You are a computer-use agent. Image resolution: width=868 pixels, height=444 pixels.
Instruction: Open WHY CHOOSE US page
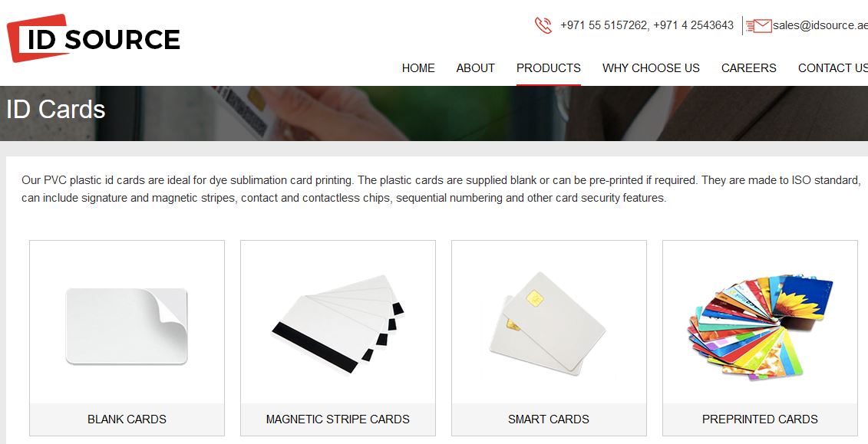tap(651, 68)
